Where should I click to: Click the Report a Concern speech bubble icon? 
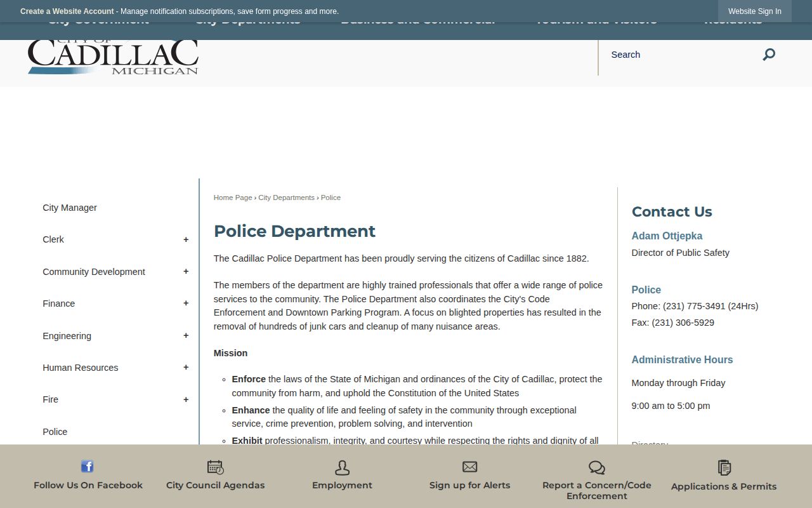(597, 468)
